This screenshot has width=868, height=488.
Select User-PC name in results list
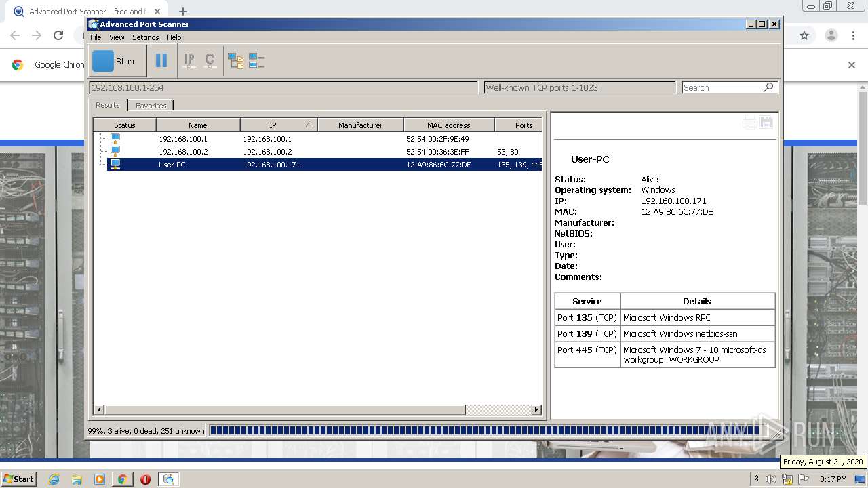(172, 165)
